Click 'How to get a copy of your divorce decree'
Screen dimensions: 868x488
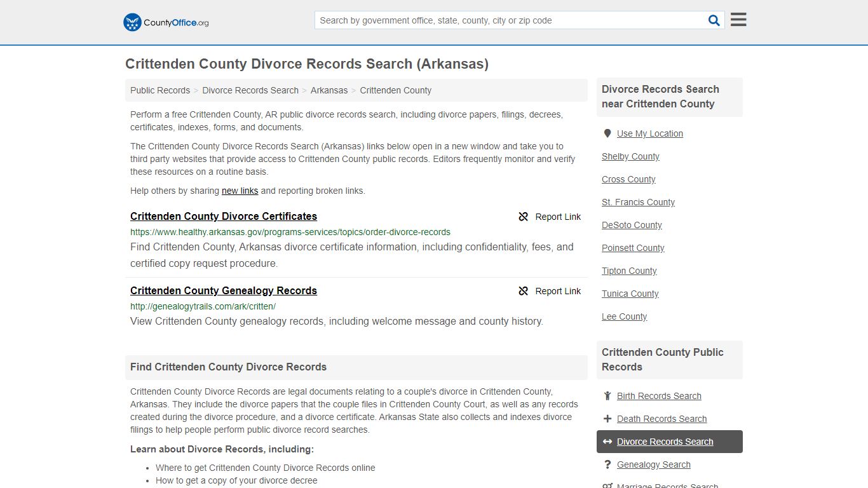[236, 480]
